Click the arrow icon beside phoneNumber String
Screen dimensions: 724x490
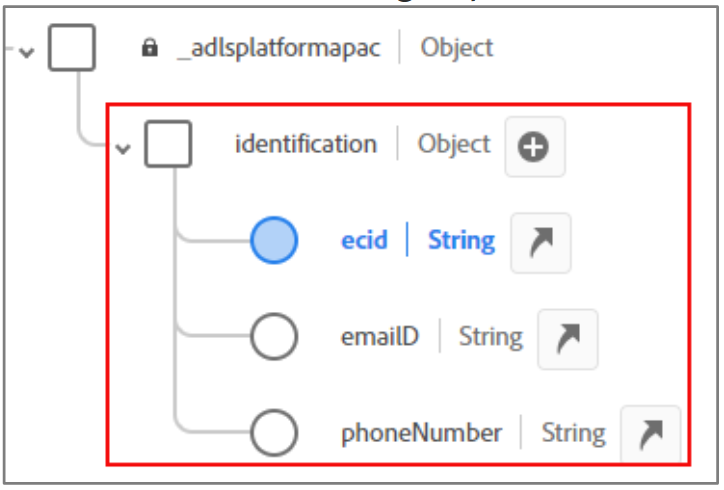[651, 434]
